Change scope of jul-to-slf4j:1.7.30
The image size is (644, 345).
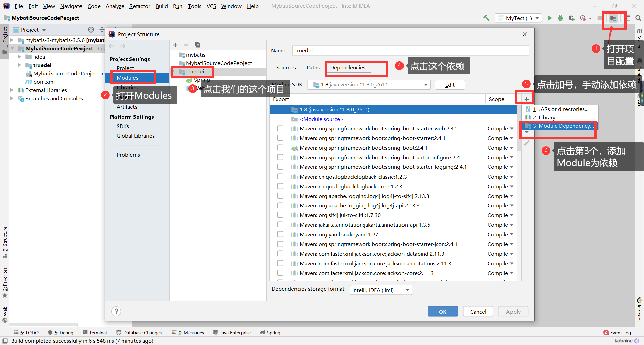point(500,215)
